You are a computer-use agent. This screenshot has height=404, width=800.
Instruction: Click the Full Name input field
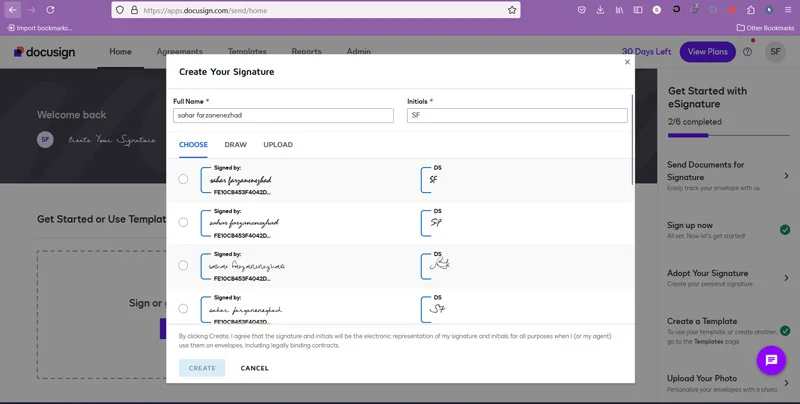click(283, 115)
